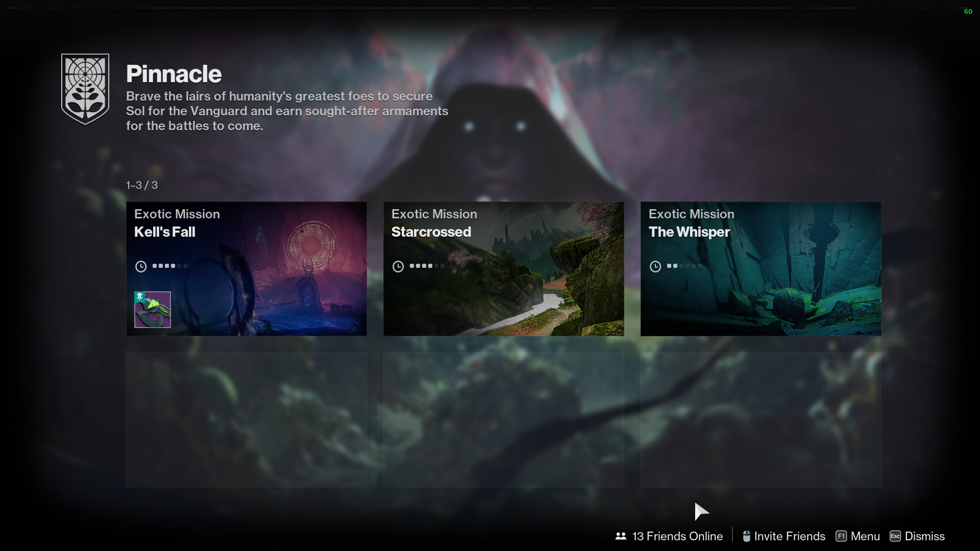The height and width of the screenshot is (551, 980).
Task: Open the Starcrossed exotic mission card
Action: click(x=503, y=269)
